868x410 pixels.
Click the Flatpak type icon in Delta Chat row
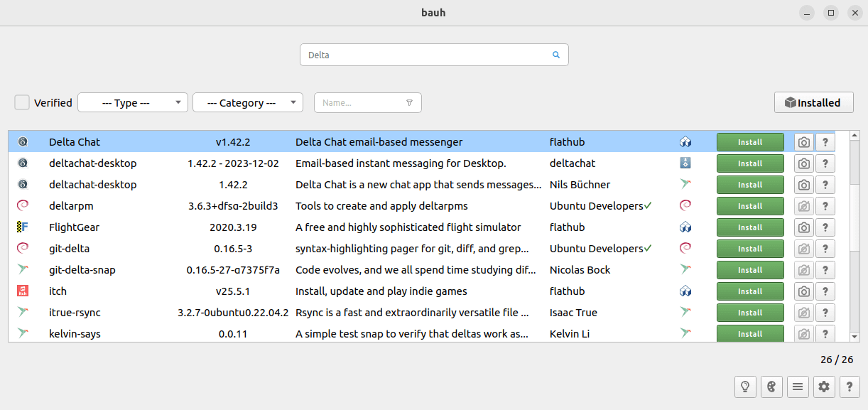[685, 142]
